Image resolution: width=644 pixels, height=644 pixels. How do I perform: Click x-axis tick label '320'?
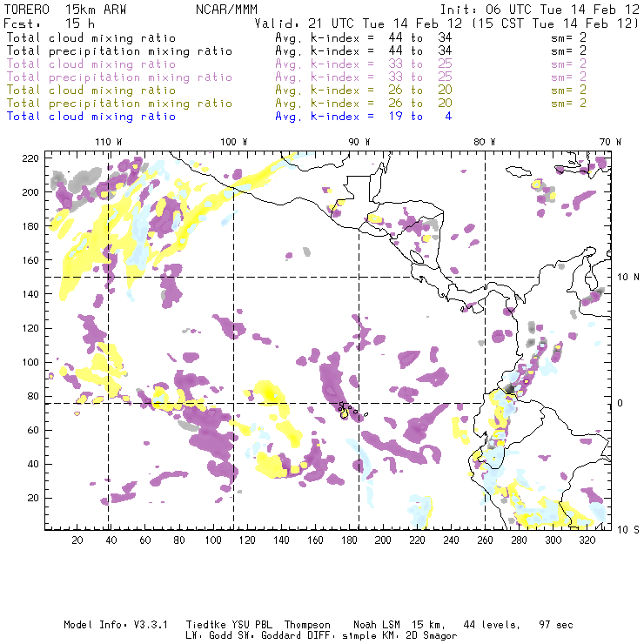(587, 540)
